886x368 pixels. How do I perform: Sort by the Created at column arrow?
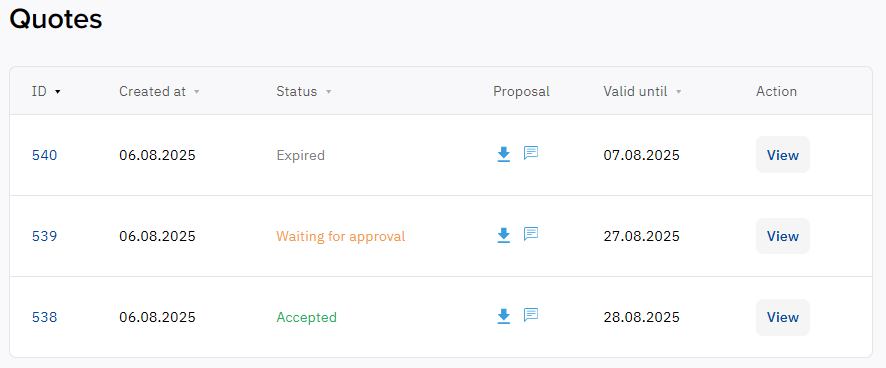click(197, 92)
